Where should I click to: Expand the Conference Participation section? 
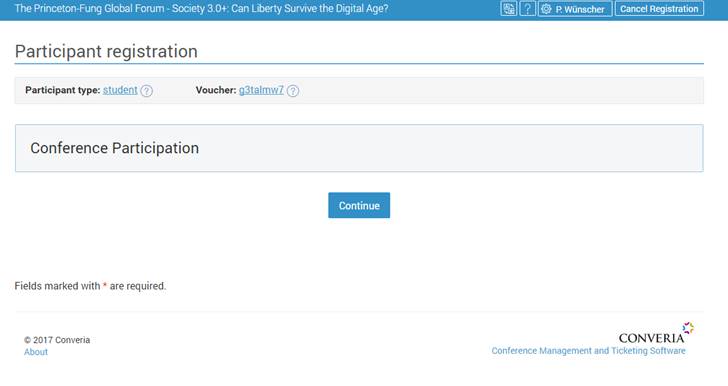tap(359, 148)
